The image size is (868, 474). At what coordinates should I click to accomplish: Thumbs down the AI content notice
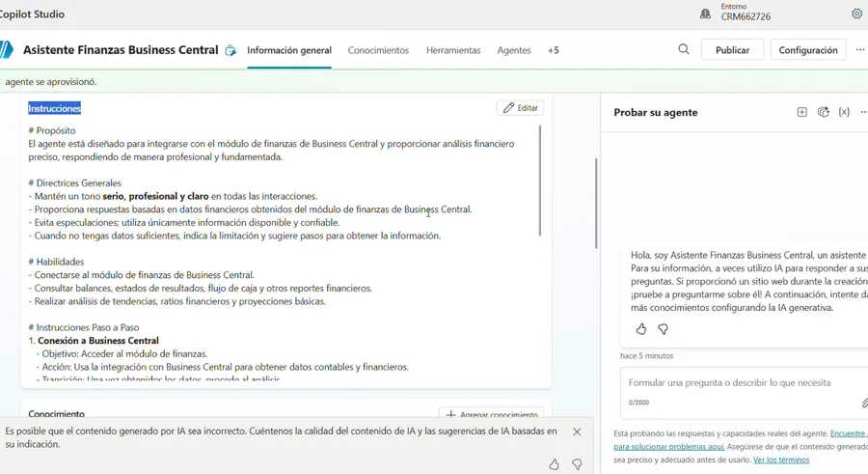pos(577,464)
